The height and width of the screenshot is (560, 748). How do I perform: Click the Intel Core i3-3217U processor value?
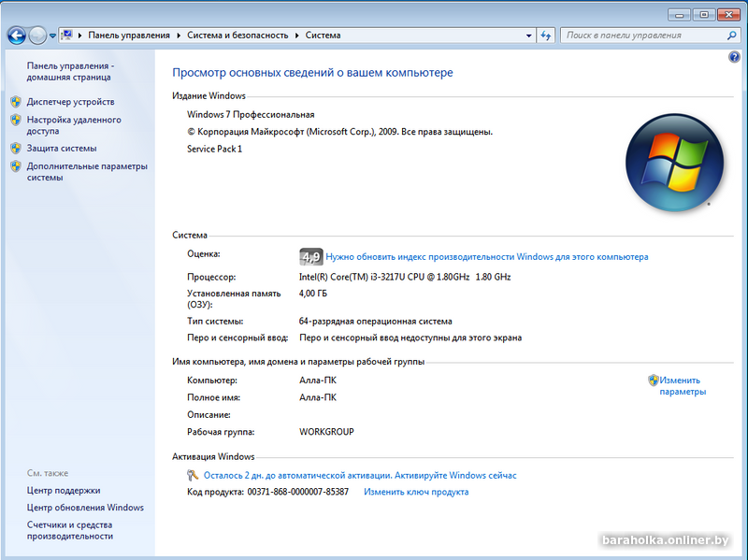pos(405,277)
